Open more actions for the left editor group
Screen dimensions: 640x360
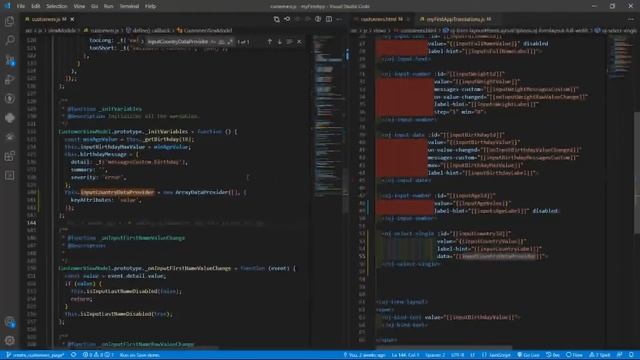(339, 19)
